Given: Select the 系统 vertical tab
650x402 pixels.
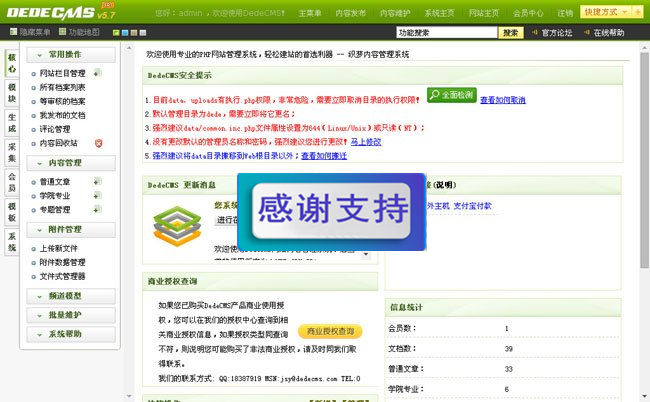Looking at the screenshot, I should click(x=12, y=242).
